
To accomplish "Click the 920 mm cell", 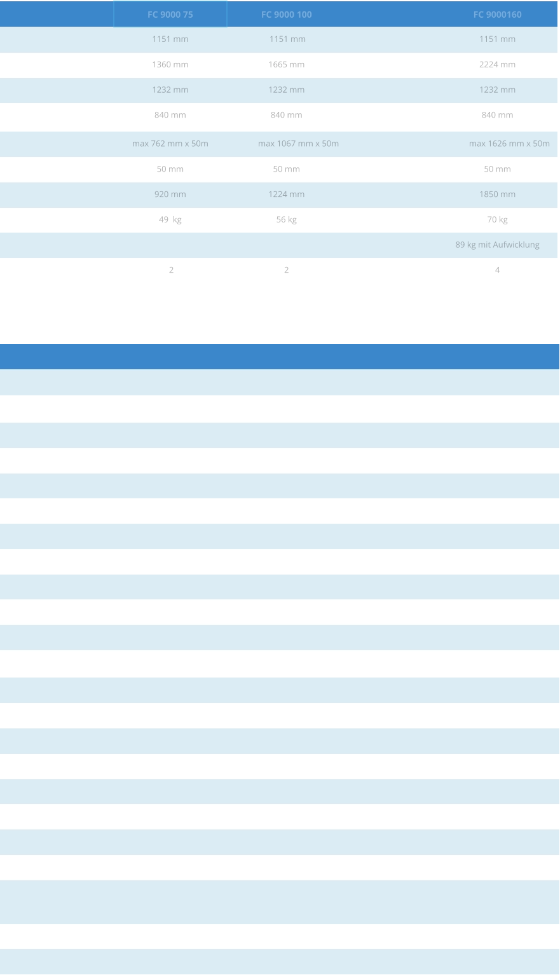I will tap(170, 194).
